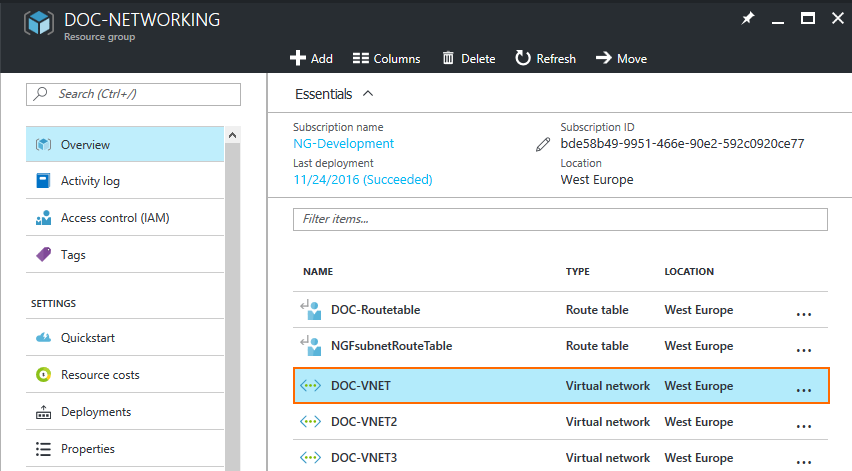The height and width of the screenshot is (471, 852).
Task: Click the search magnifier icon
Action: tap(40, 93)
